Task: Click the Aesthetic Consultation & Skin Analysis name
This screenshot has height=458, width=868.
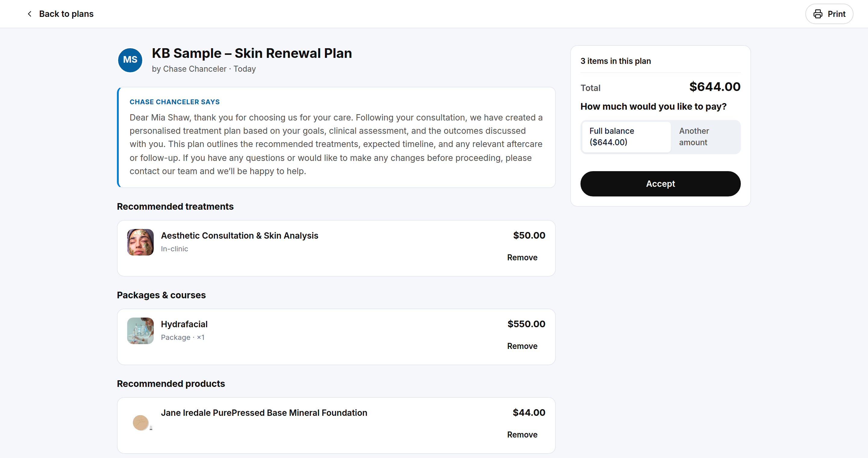Action: [x=240, y=236]
